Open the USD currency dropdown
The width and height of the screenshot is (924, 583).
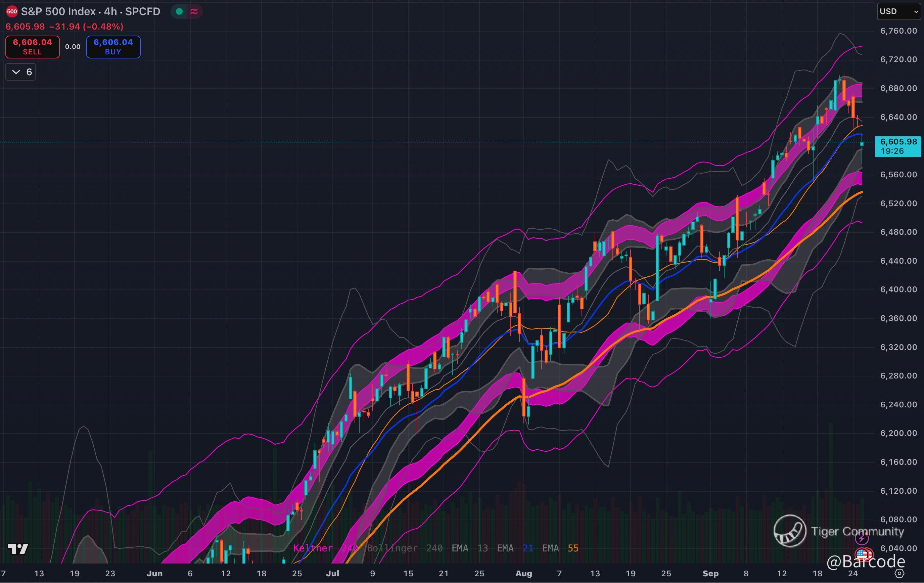898,11
